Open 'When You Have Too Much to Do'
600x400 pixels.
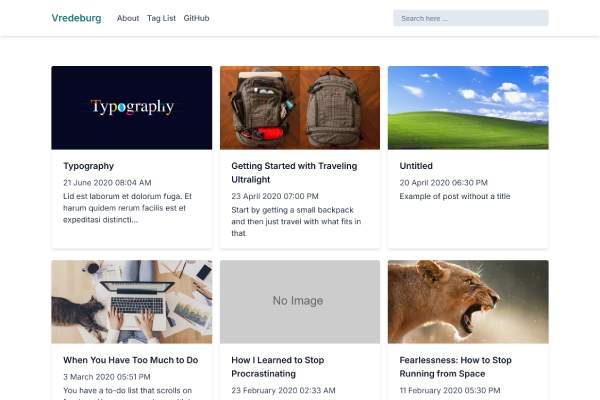click(x=130, y=360)
